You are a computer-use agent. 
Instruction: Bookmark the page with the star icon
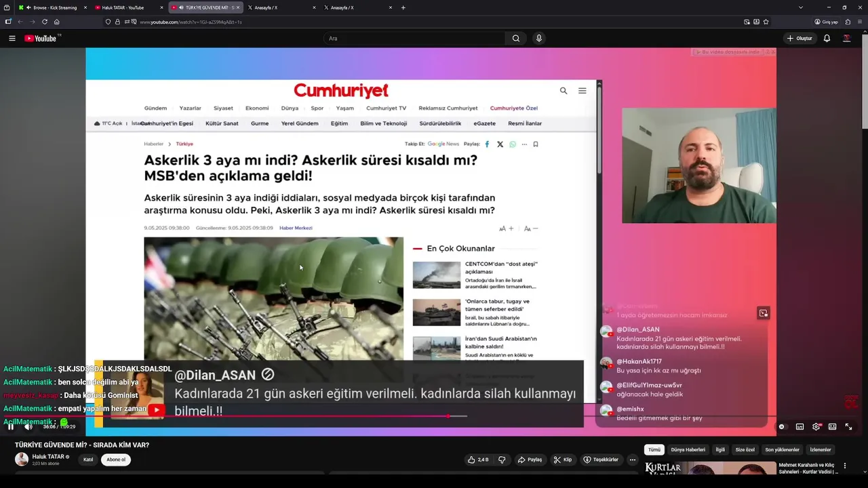click(x=766, y=22)
